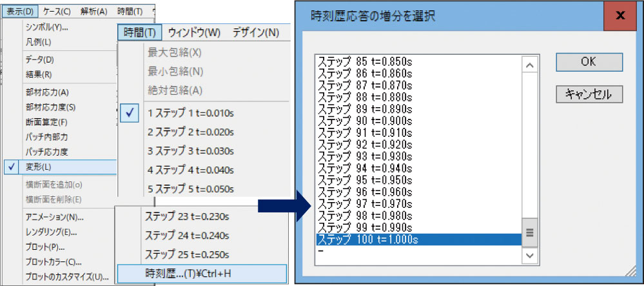
Task: Select ステップ 88 t=0.880s in list
Action: pyautogui.click(x=419, y=97)
